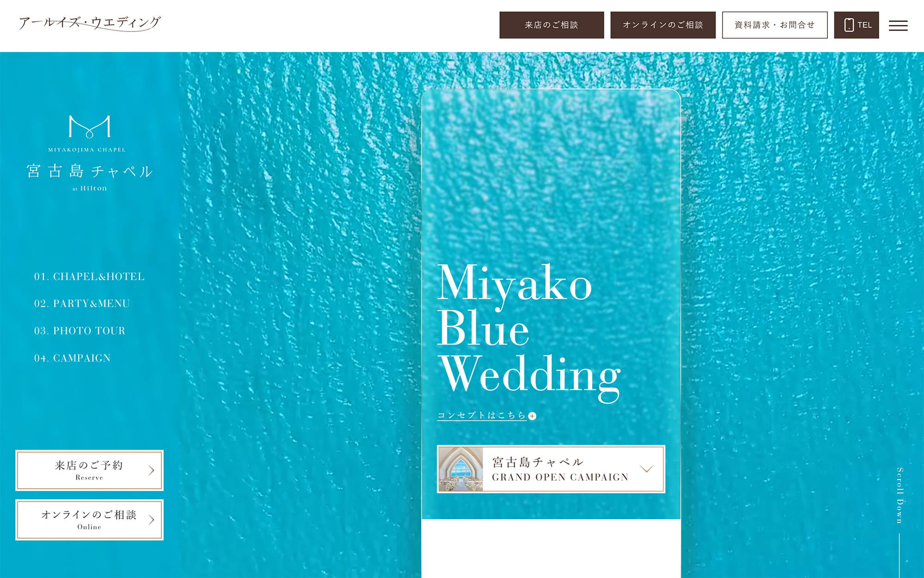Open the 宮古島チャペル Grand Open Campaign banner

(x=551, y=469)
